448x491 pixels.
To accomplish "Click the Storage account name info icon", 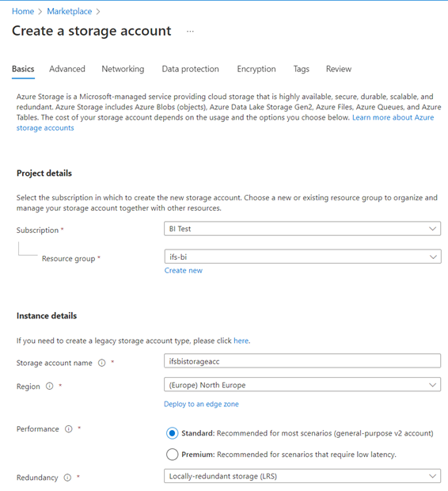I will click(x=102, y=363).
